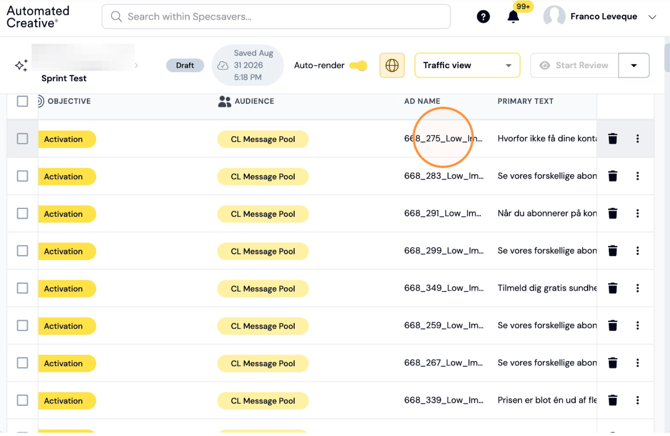670x436 pixels.
Task: Click the Automated Creative logo
Action: 38,17
